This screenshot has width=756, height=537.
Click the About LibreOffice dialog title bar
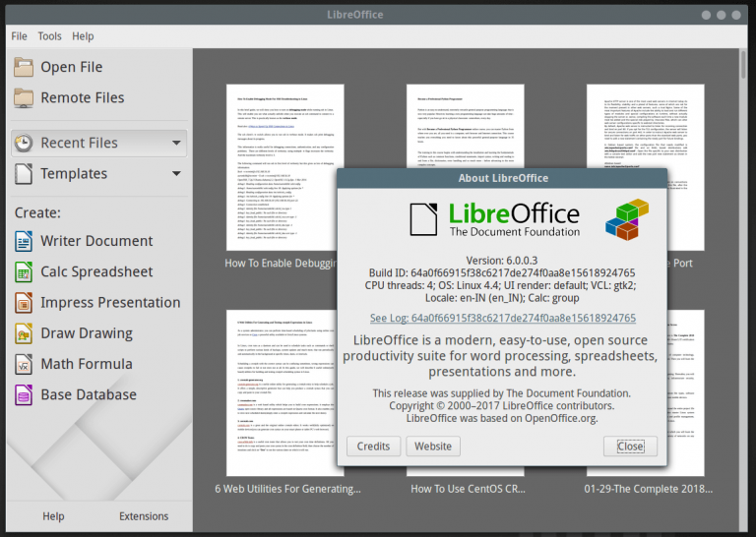pyautogui.click(x=502, y=178)
